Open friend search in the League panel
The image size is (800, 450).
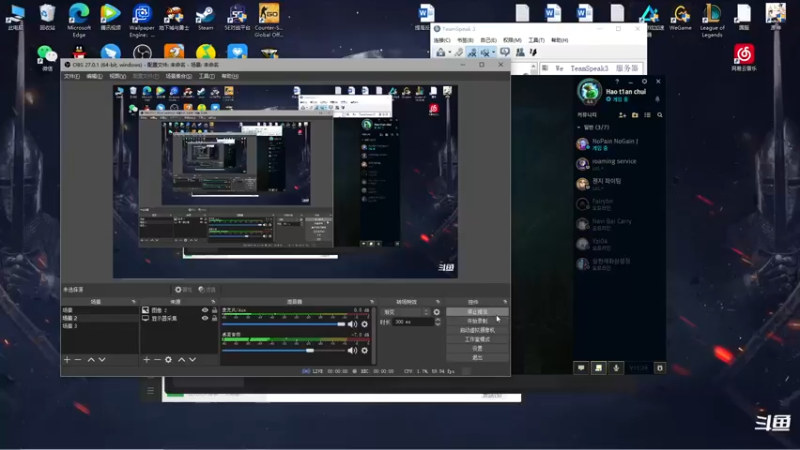tap(660, 115)
